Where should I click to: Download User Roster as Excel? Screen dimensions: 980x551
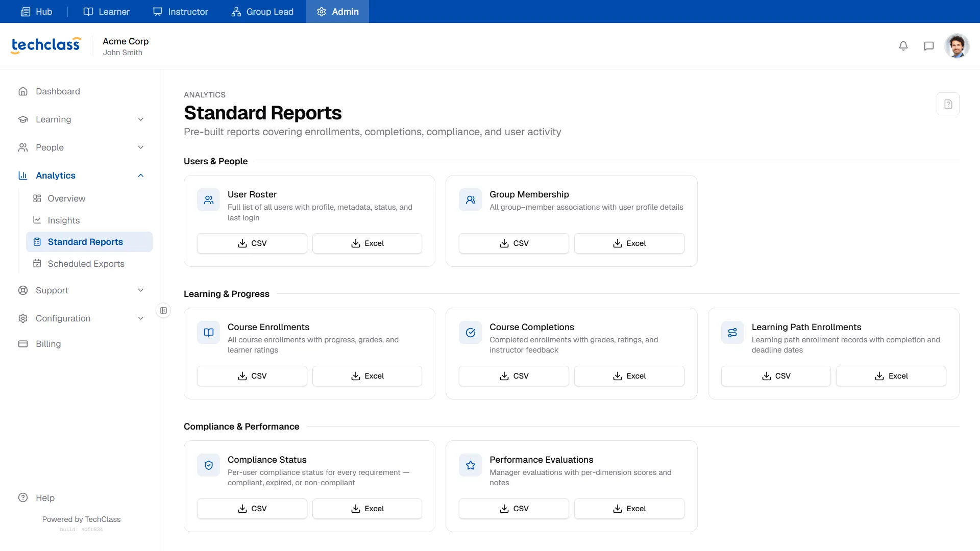click(x=367, y=243)
